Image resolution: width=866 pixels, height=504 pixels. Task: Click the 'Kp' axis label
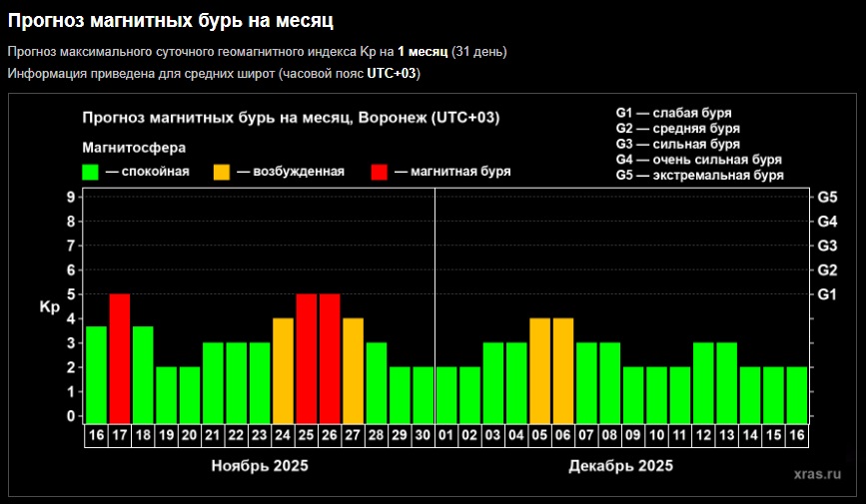click(50, 306)
